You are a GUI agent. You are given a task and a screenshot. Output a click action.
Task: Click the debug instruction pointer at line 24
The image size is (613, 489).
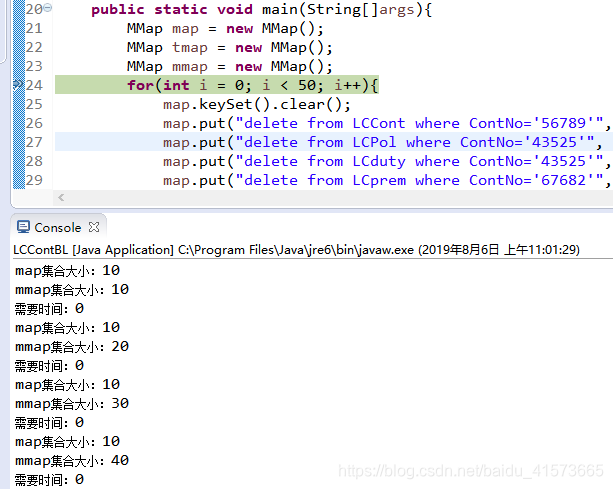pos(18,84)
